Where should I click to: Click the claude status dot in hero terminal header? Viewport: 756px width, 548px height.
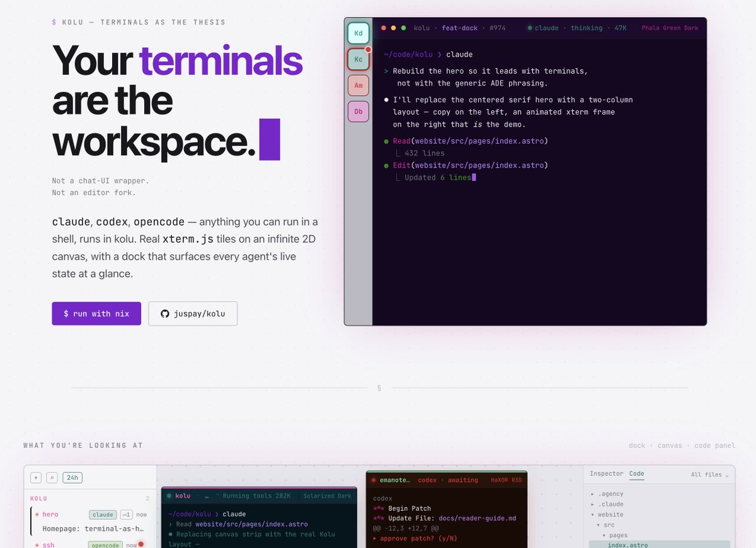530,28
